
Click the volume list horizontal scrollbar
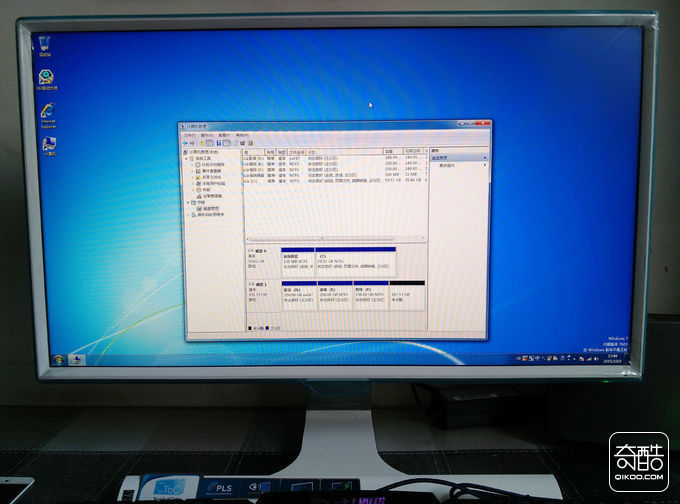tap(335, 239)
